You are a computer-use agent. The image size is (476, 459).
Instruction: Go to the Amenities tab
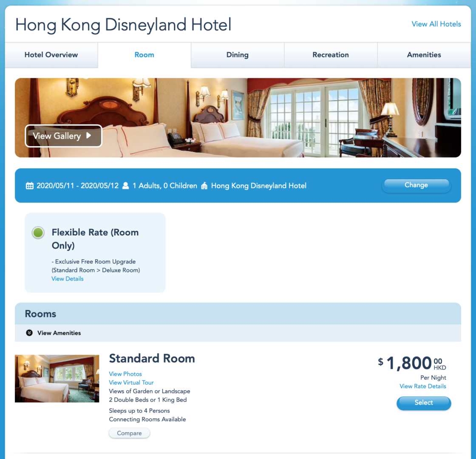click(x=424, y=55)
